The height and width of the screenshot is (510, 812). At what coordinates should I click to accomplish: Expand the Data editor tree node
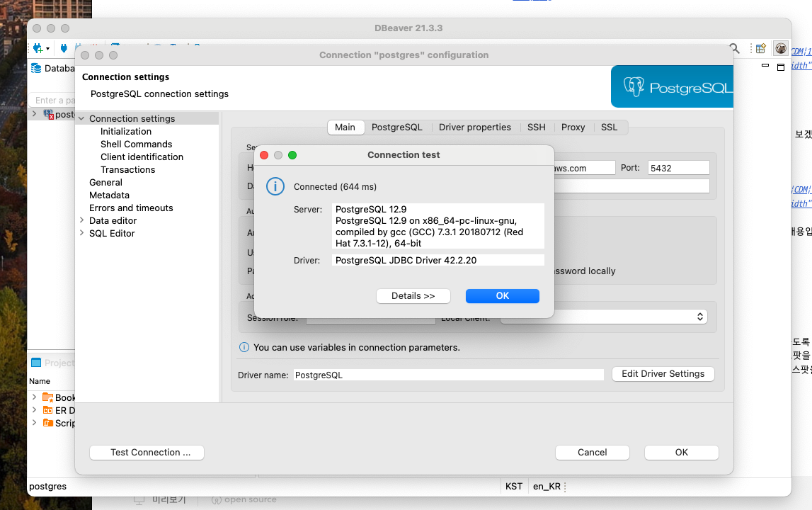(x=81, y=220)
